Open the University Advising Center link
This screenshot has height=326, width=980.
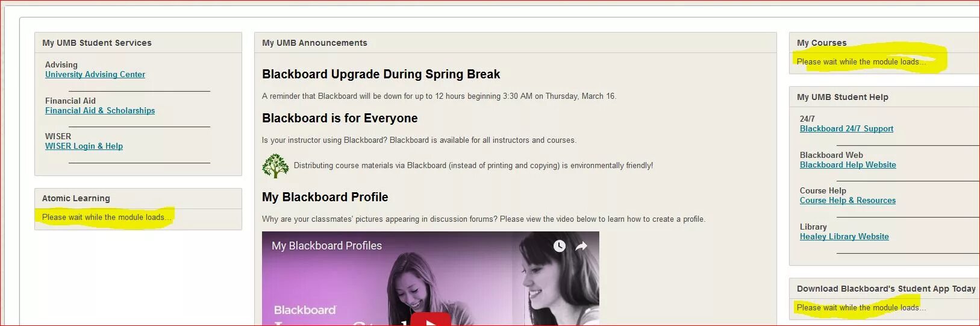pos(95,74)
